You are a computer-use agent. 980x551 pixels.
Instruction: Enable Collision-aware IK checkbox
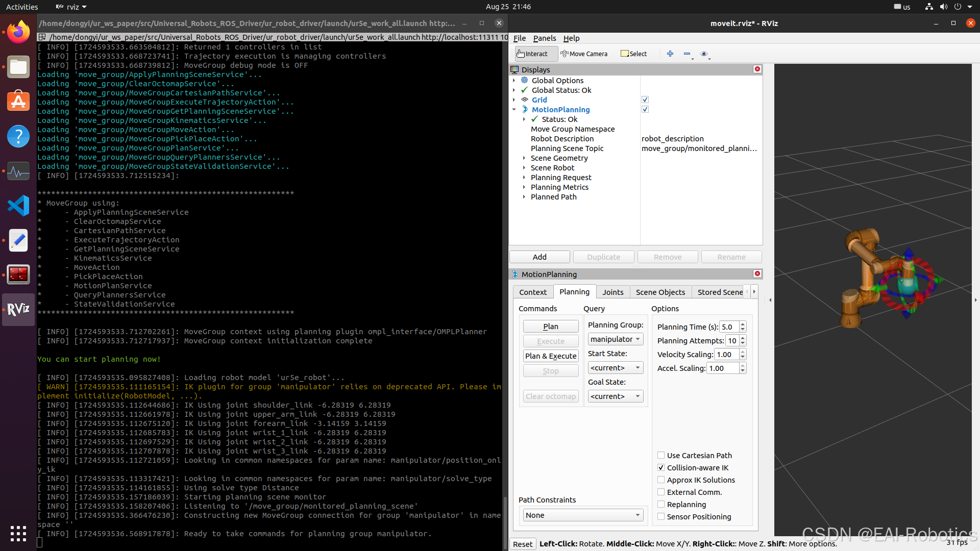point(661,467)
